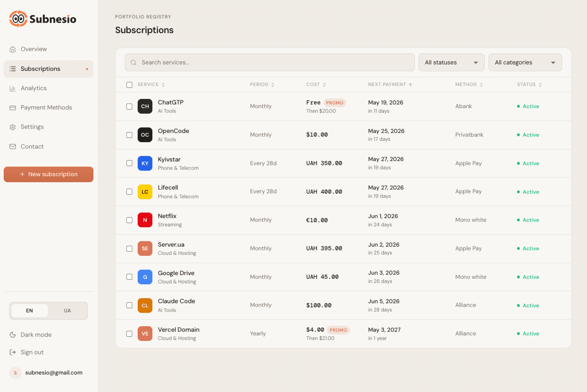Click Privatbank method in OpenCode row
Screen dimensions: 587x392
click(469, 135)
